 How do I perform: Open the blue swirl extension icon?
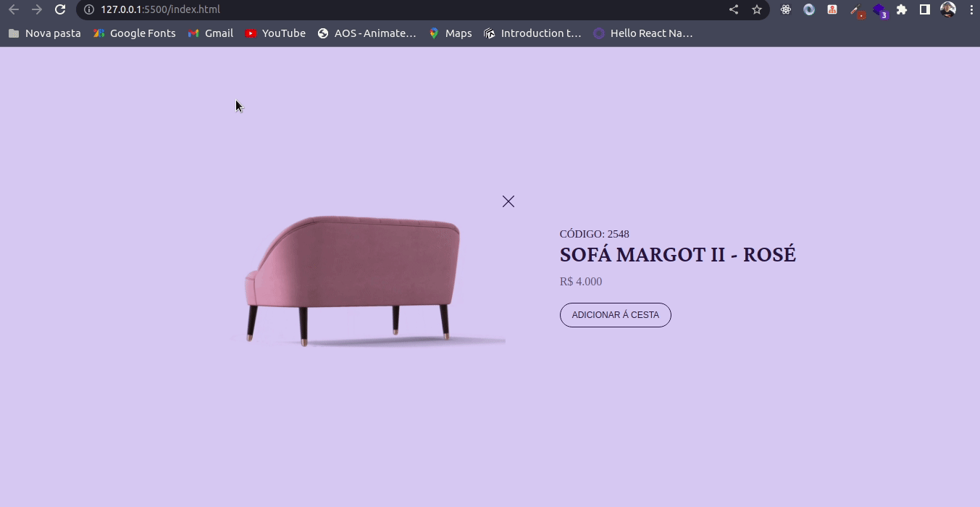pos(809,9)
